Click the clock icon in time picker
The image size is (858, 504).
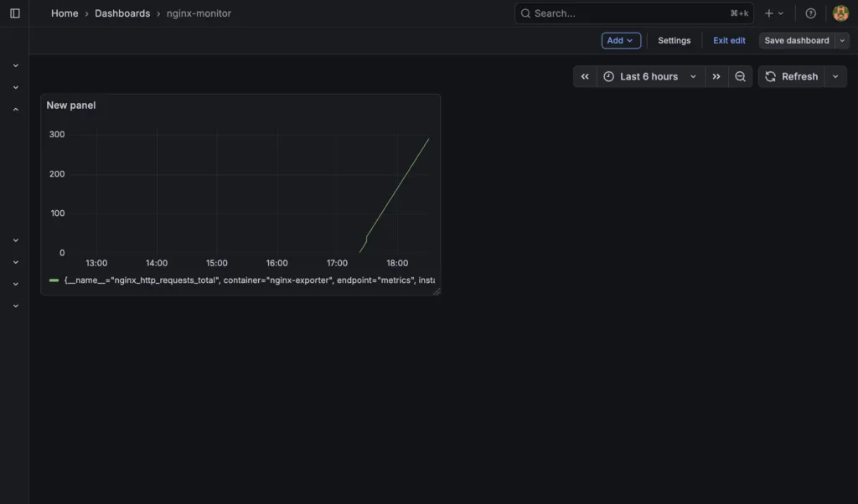click(x=608, y=76)
